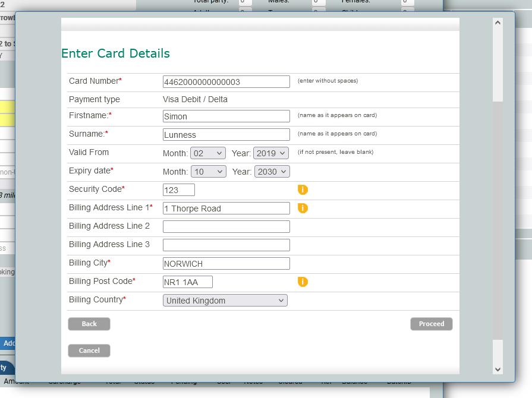Open the Valid From year dropdown
Image resolution: width=532 pixels, height=398 pixels.
click(271, 153)
